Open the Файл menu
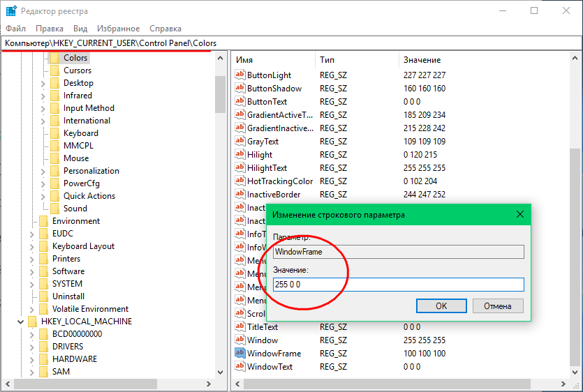Viewport: 583px width, 392px height. [x=15, y=29]
